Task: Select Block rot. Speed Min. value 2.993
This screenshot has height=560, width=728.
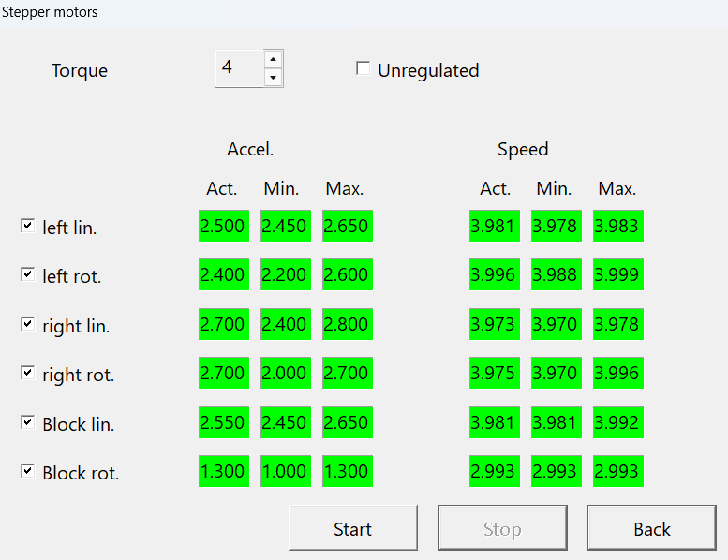Action: click(557, 471)
